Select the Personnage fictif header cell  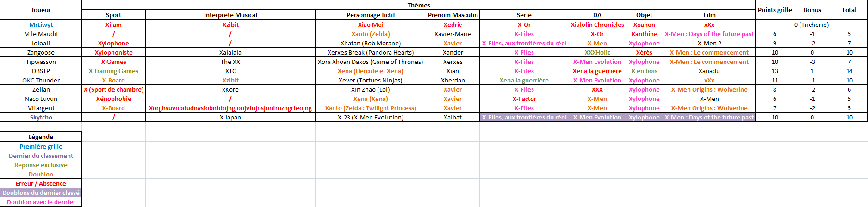[x=371, y=15]
